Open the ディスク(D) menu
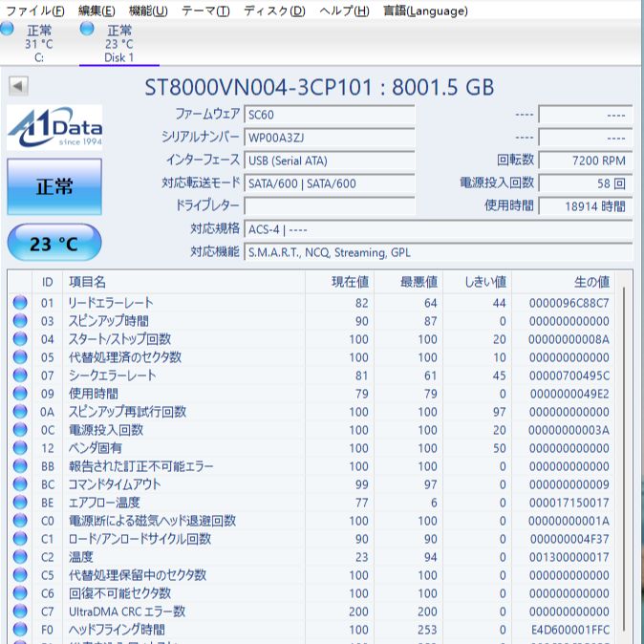This screenshot has height=644, width=644. pos(274,11)
